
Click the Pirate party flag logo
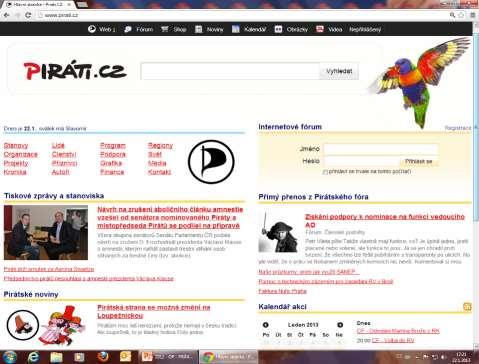(211, 162)
